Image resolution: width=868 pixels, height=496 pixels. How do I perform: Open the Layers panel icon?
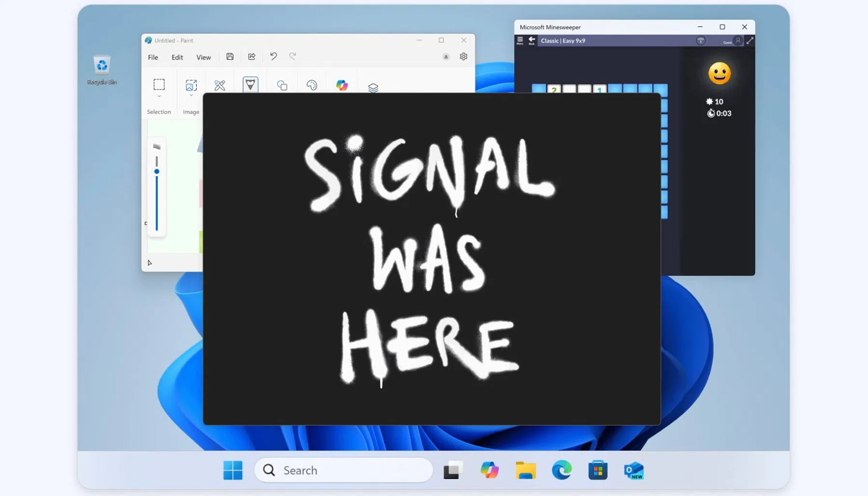click(x=373, y=87)
